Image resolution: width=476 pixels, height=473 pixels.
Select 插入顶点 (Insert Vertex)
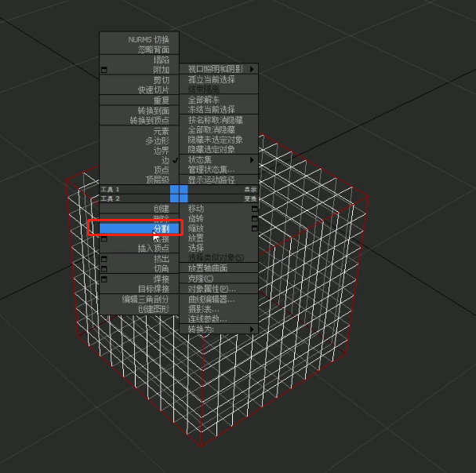(x=154, y=249)
